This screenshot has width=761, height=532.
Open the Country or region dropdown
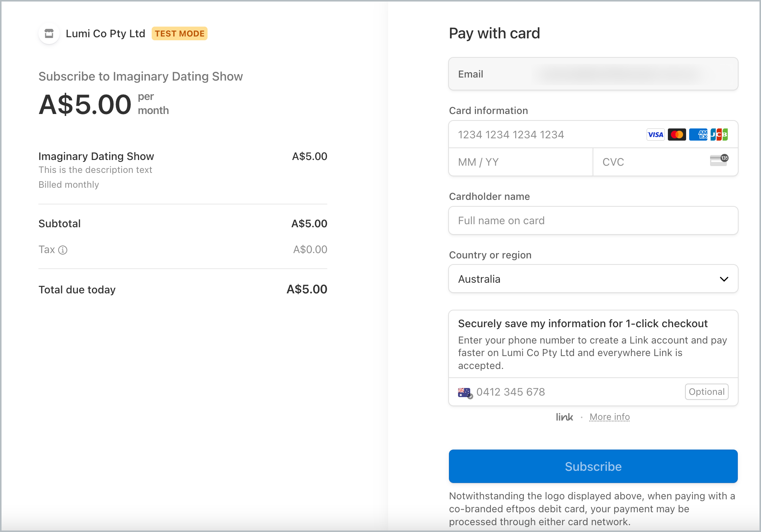(x=585, y=279)
